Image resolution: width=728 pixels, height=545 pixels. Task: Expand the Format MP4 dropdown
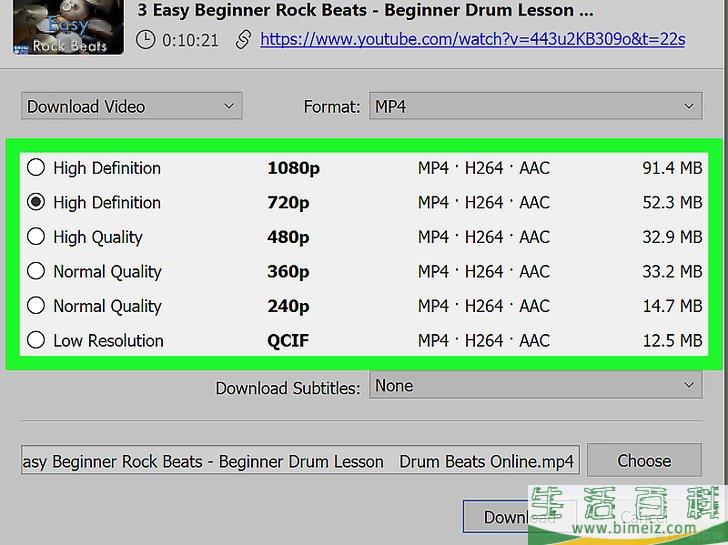[535, 106]
